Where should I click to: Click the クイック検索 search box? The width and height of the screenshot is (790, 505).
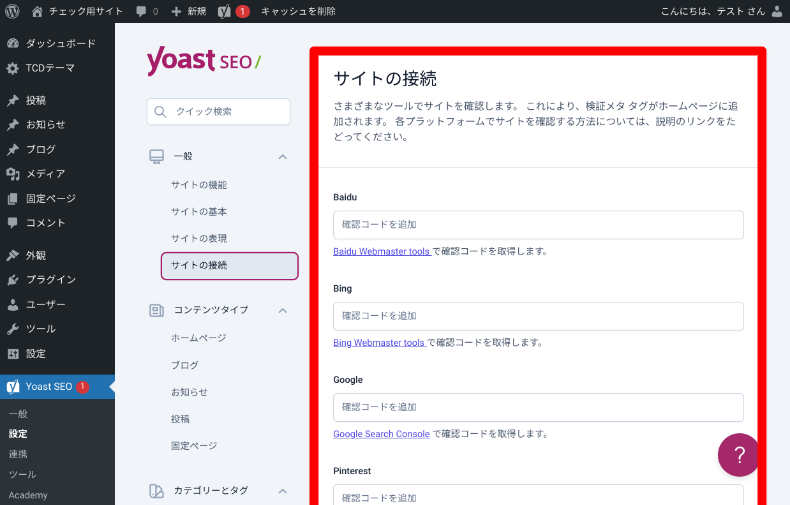point(219,111)
